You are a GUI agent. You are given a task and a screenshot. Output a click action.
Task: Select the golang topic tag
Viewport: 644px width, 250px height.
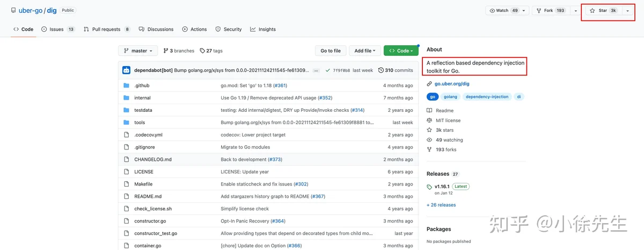click(451, 97)
